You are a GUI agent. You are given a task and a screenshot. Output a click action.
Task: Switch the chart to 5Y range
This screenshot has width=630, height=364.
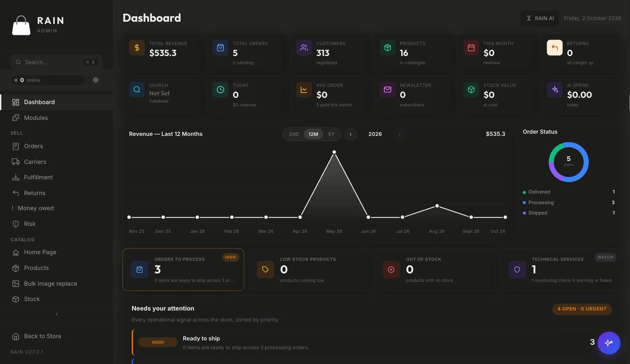tap(331, 134)
